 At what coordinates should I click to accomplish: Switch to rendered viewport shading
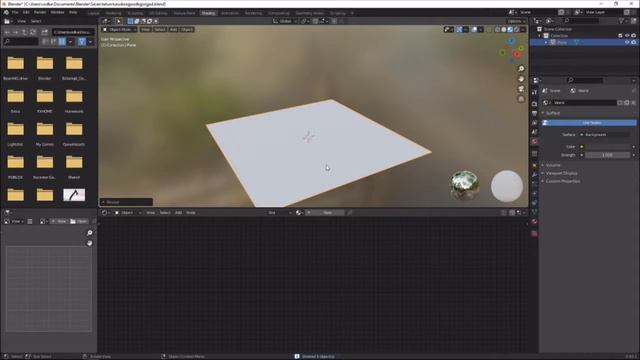pyautogui.click(x=517, y=29)
